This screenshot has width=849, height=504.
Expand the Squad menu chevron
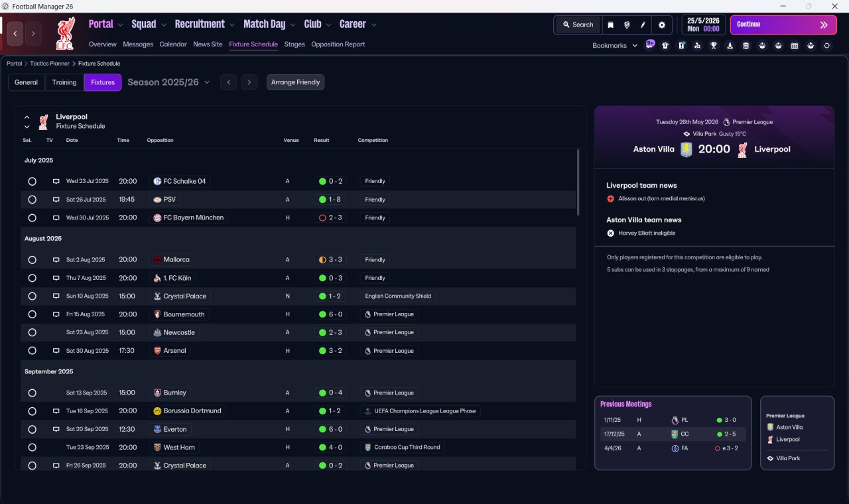click(x=163, y=25)
